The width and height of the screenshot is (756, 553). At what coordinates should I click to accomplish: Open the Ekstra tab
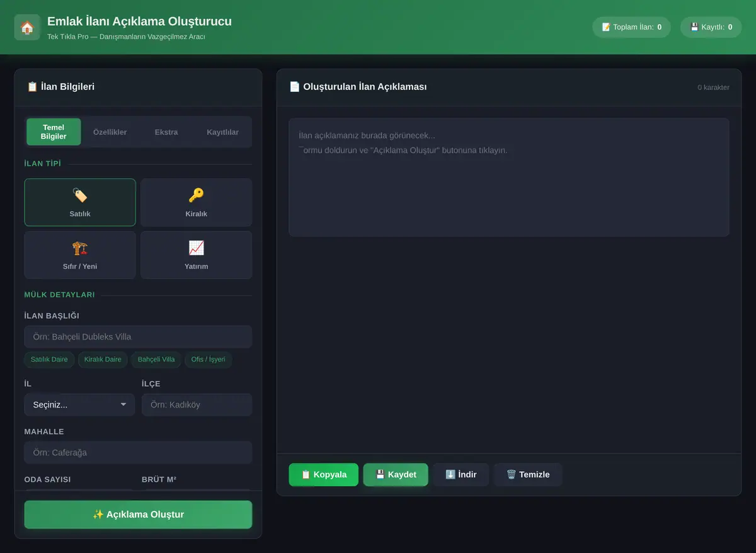(166, 132)
